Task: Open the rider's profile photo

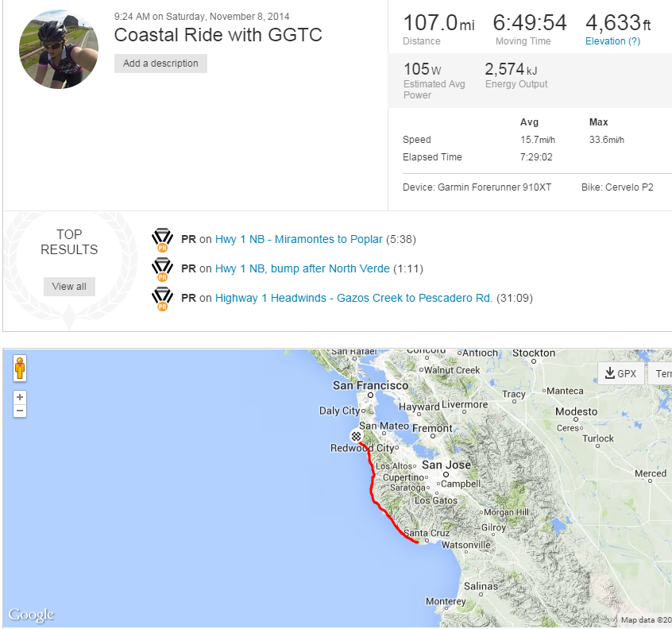Action: [x=59, y=48]
